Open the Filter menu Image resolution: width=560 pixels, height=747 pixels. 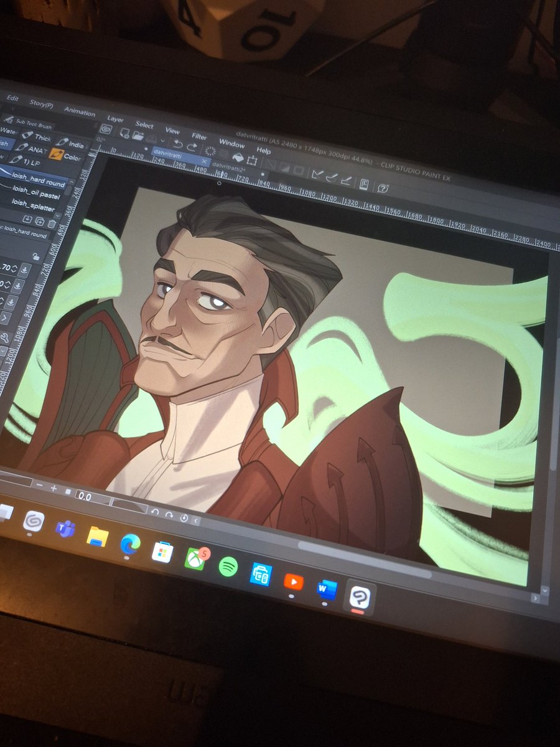coord(199,136)
